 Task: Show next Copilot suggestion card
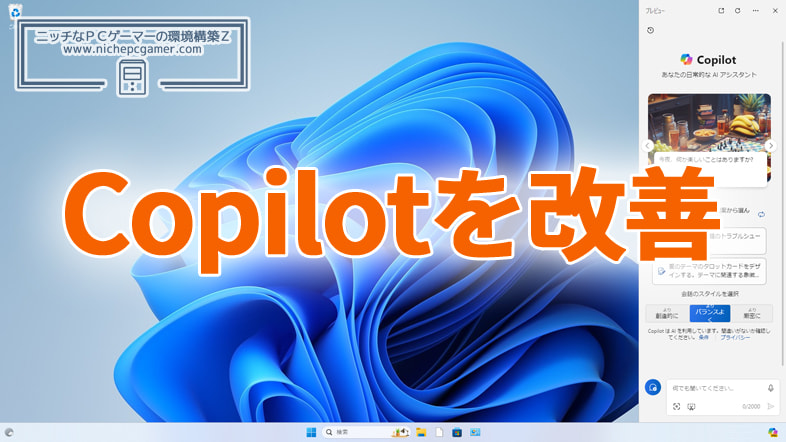(x=770, y=145)
